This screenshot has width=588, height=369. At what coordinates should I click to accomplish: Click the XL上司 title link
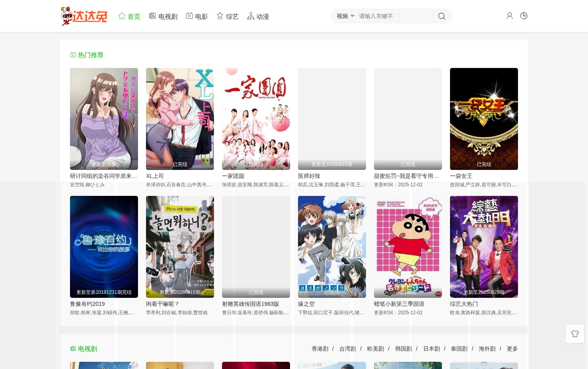click(155, 176)
